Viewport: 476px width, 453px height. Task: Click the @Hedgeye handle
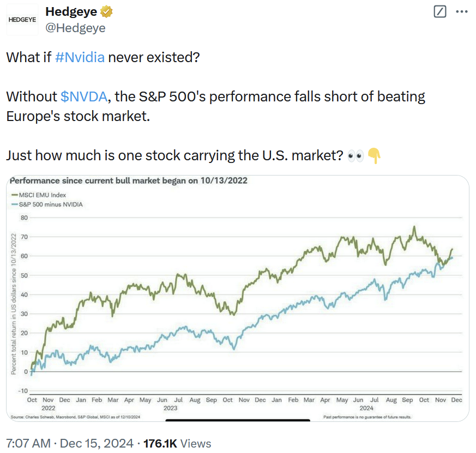point(75,28)
